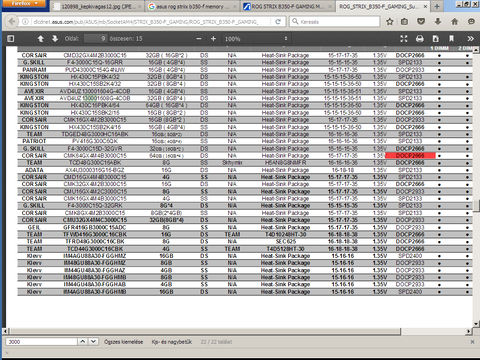Zoom in on the PDF with plus
Viewport: 480px width, 360px height.
tap(213, 39)
